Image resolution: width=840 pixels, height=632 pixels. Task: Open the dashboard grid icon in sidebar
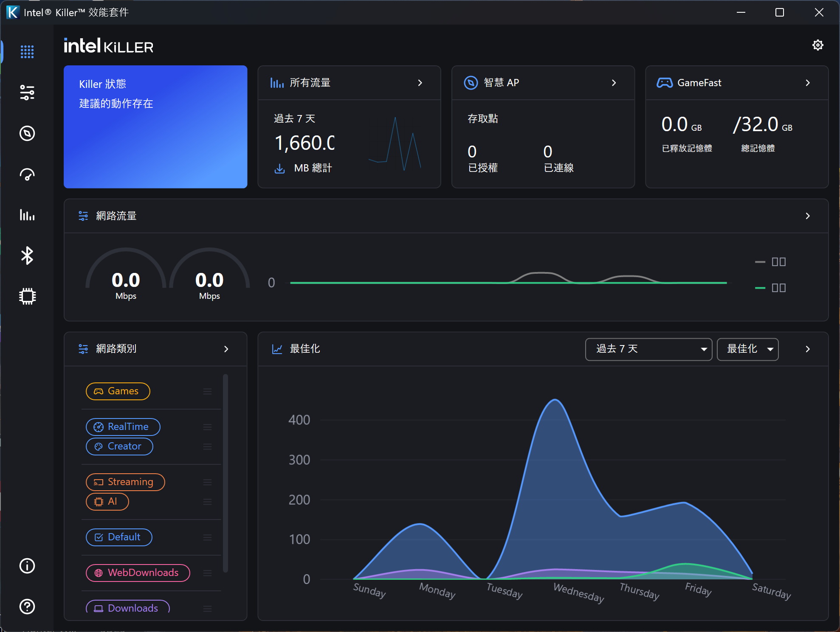(x=27, y=52)
